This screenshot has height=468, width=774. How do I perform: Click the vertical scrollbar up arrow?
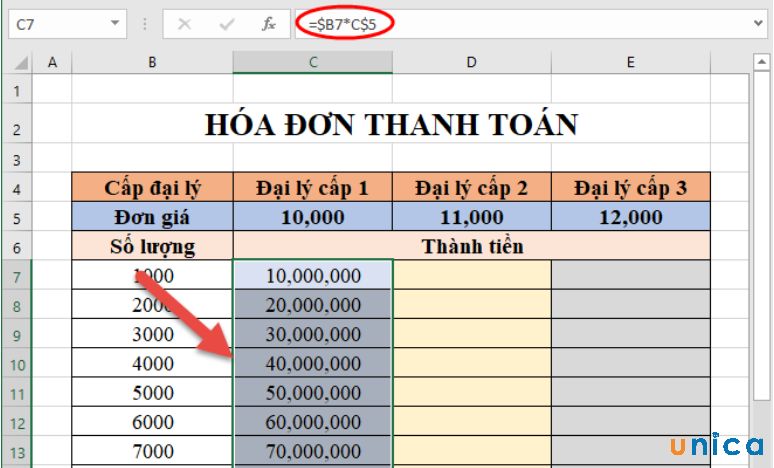tap(762, 63)
